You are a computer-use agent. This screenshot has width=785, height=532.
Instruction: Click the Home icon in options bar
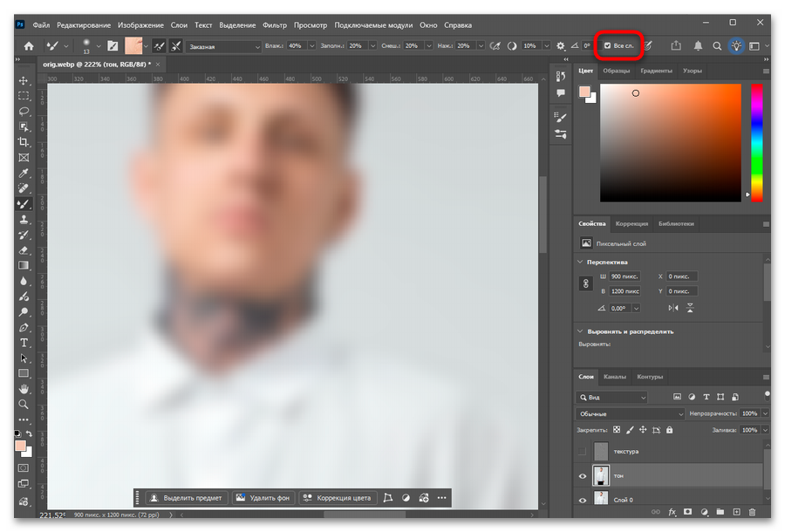coord(29,46)
